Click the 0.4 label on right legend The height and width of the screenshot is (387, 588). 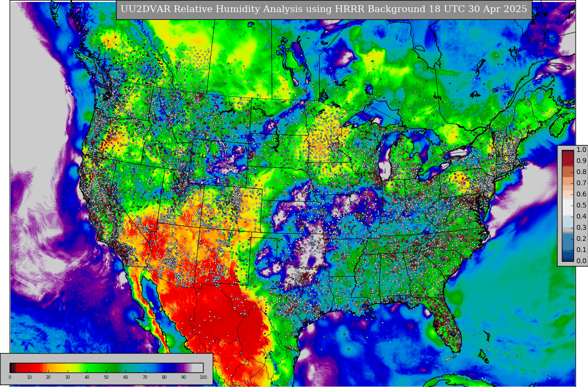pyautogui.click(x=581, y=217)
